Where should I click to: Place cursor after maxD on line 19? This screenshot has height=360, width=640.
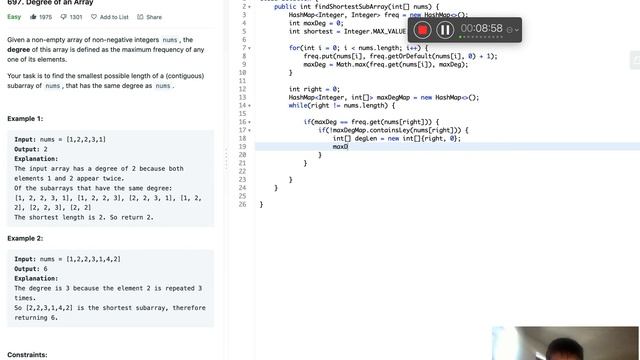[348, 147]
